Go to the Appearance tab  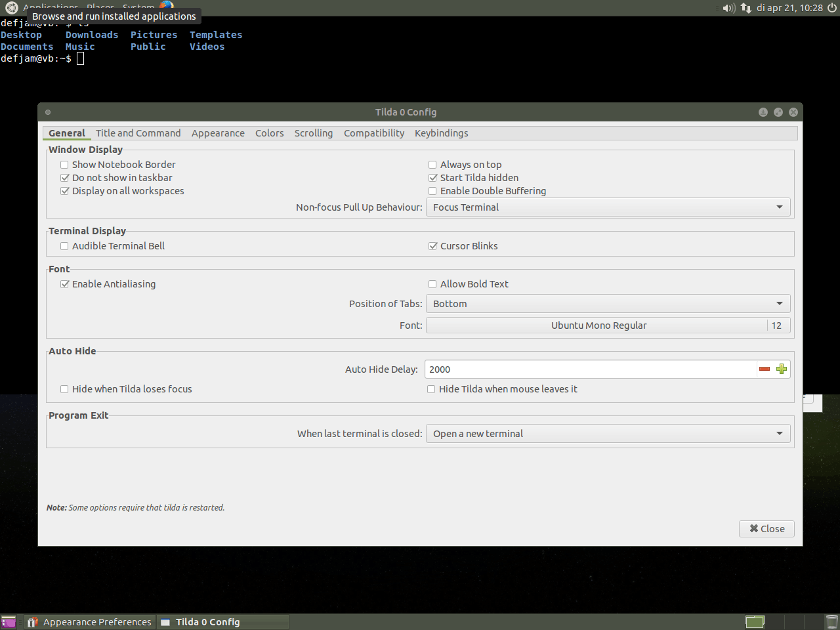218,133
